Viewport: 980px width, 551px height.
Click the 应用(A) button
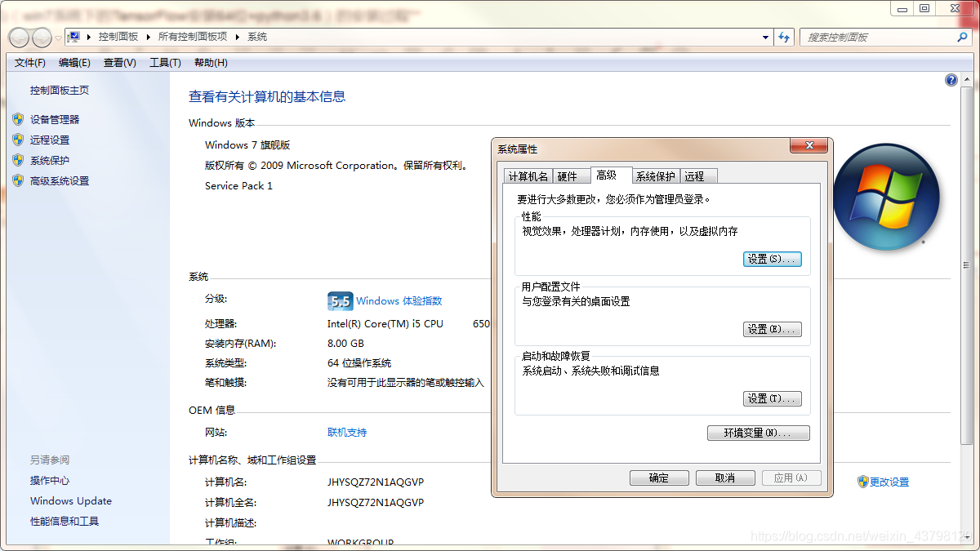pos(791,478)
